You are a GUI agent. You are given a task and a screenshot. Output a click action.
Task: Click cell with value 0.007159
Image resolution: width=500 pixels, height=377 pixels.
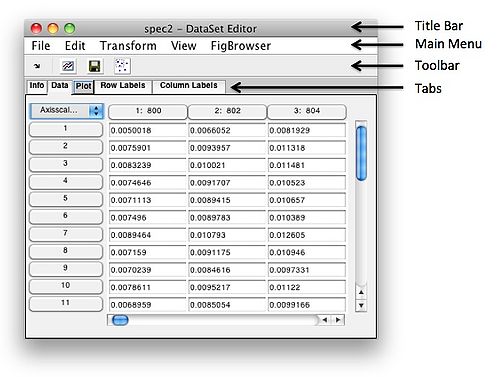click(147, 253)
